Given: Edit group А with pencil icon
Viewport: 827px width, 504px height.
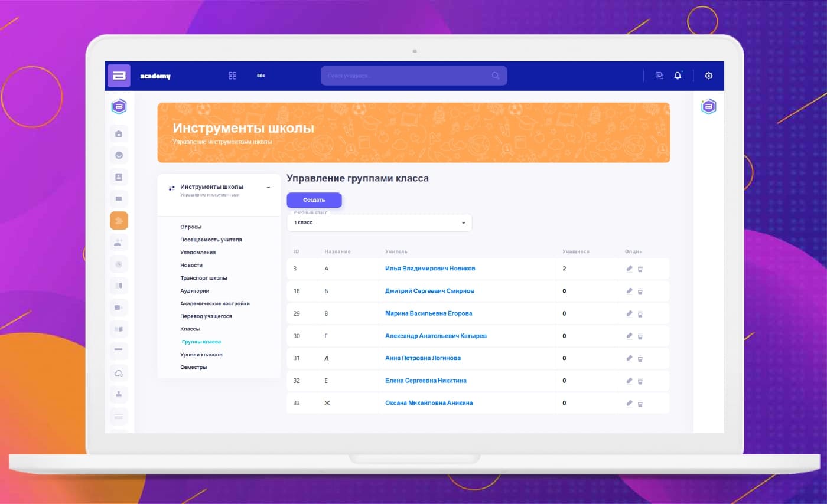Looking at the screenshot, I should click(629, 269).
